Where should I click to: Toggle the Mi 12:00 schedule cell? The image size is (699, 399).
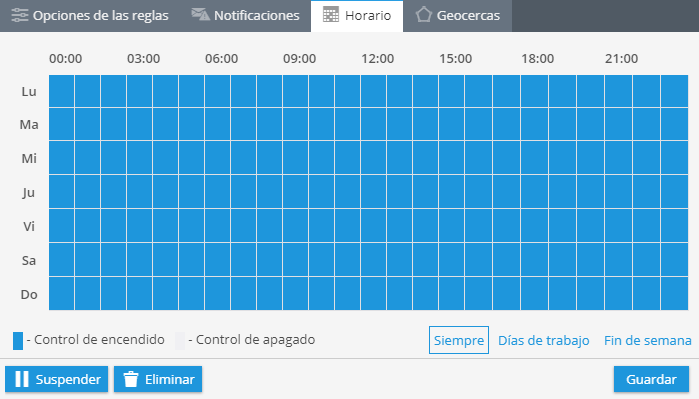pos(374,158)
